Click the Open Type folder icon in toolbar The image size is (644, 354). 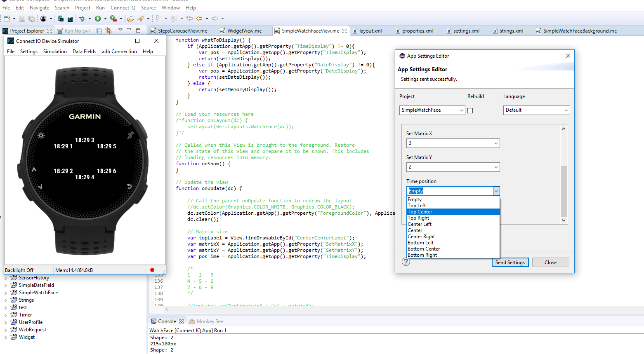click(x=130, y=19)
